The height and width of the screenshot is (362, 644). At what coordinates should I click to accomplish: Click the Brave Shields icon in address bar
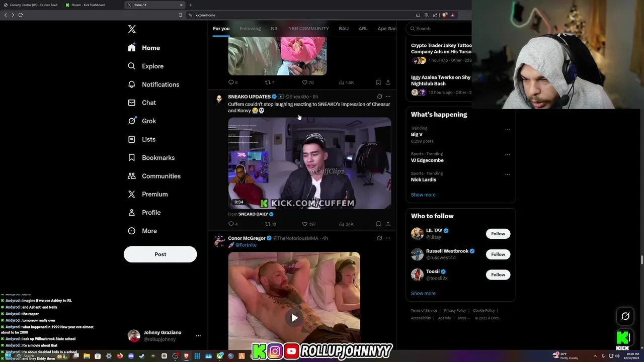coord(444,15)
